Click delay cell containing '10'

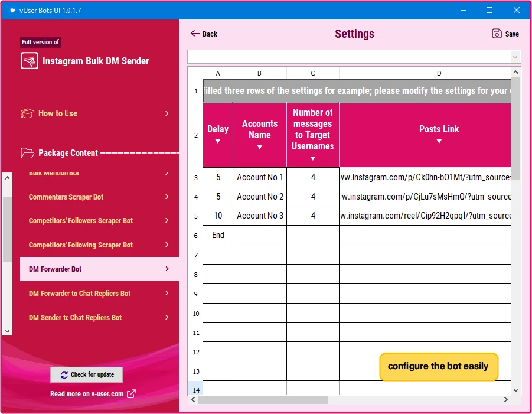coord(218,216)
